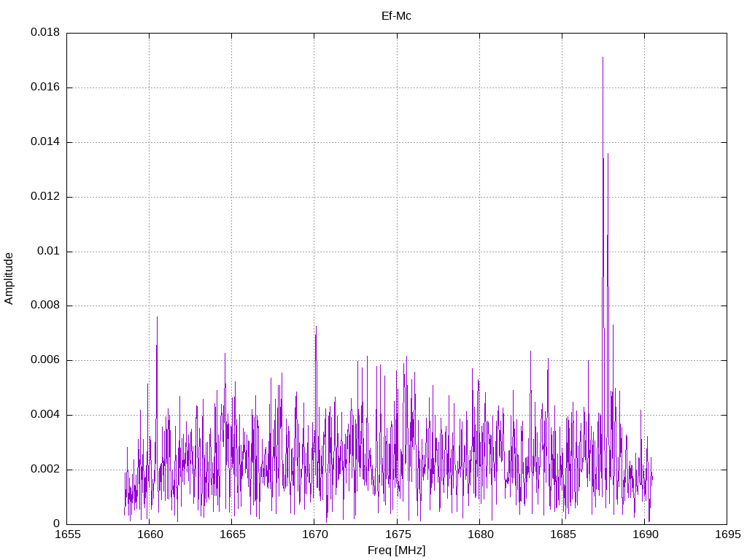
Task: Click y-axis tick label 0.006
Action: pos(45,360)
